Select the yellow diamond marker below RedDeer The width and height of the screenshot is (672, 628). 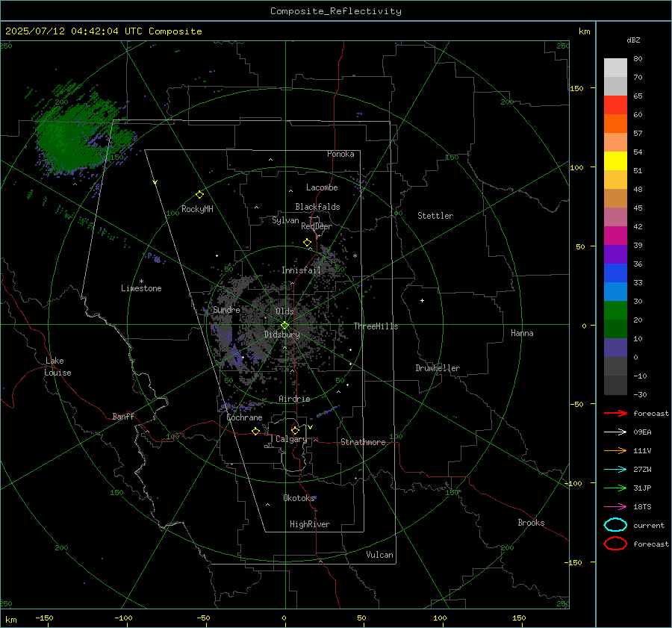308,243
